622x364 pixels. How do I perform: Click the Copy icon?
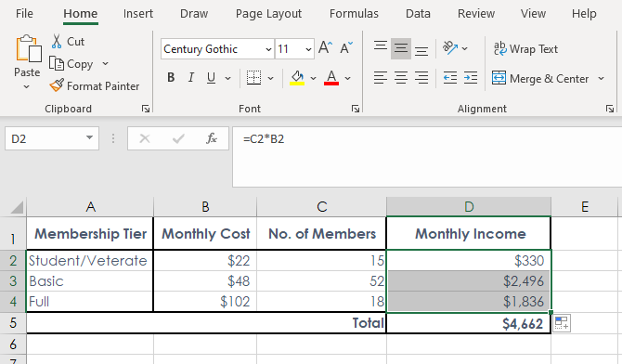(x=57, y=63)
